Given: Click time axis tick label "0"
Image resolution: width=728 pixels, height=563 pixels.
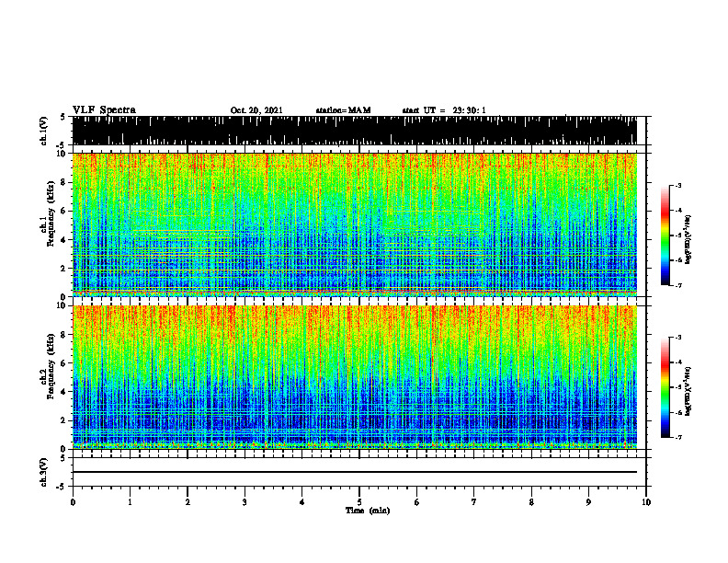Looking at the screenshot, I should click(73, 502).
